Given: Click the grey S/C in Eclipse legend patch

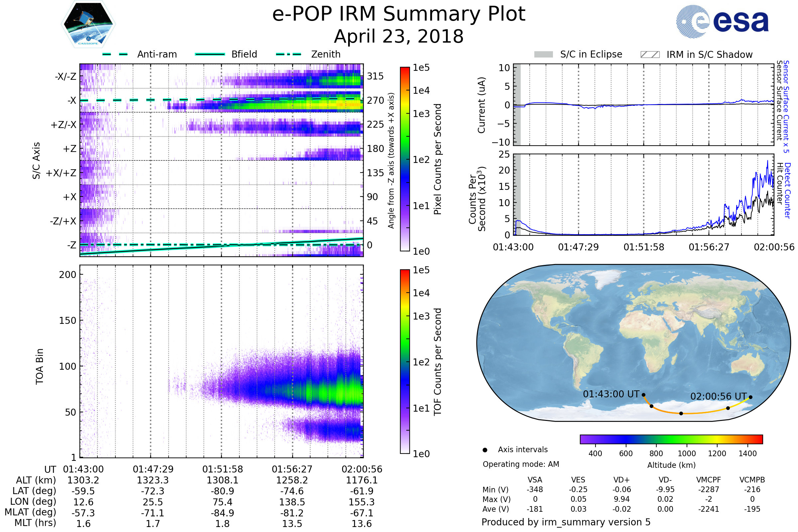Looking at the screenshot, I should pos(543,55).
